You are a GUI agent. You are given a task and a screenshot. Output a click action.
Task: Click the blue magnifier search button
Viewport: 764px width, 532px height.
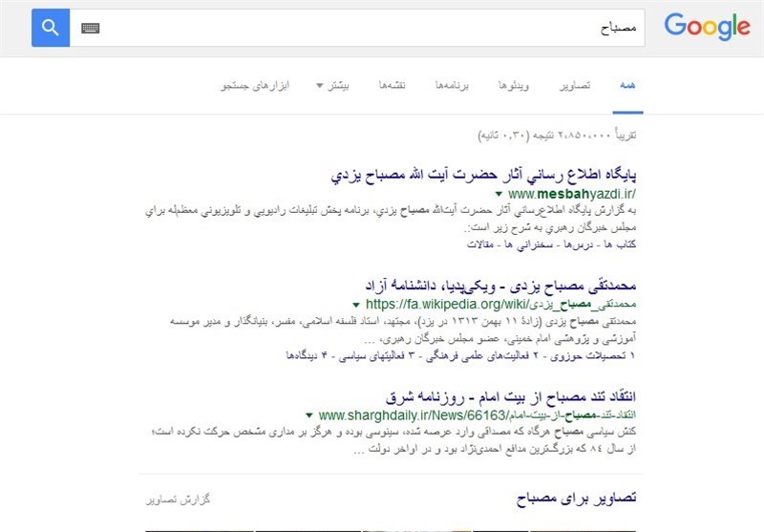(51, 28)
